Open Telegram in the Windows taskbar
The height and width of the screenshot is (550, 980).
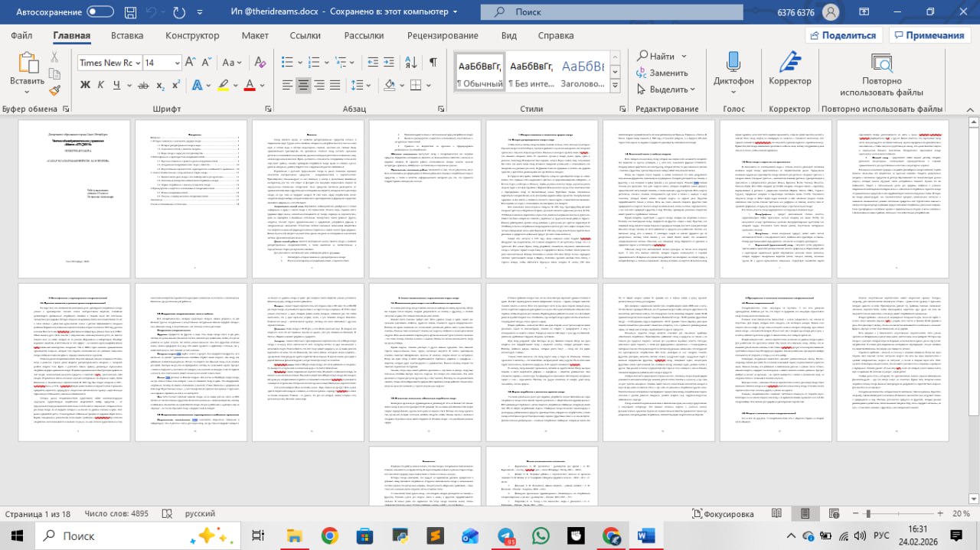click(506, 535)
